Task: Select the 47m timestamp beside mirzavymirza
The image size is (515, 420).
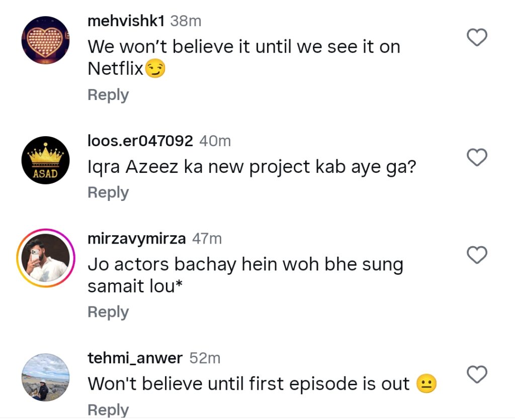Action: coord(207,239)
